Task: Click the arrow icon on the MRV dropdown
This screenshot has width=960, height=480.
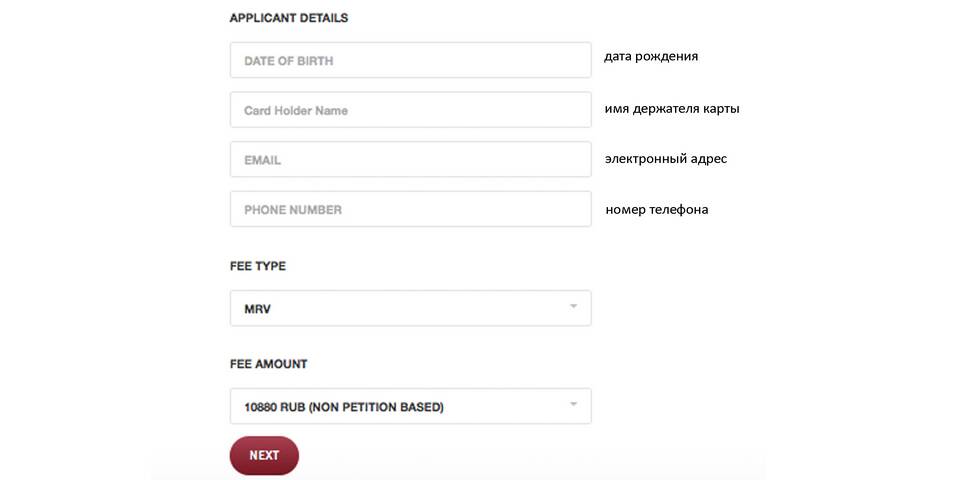Action: [x=574, y=306]
